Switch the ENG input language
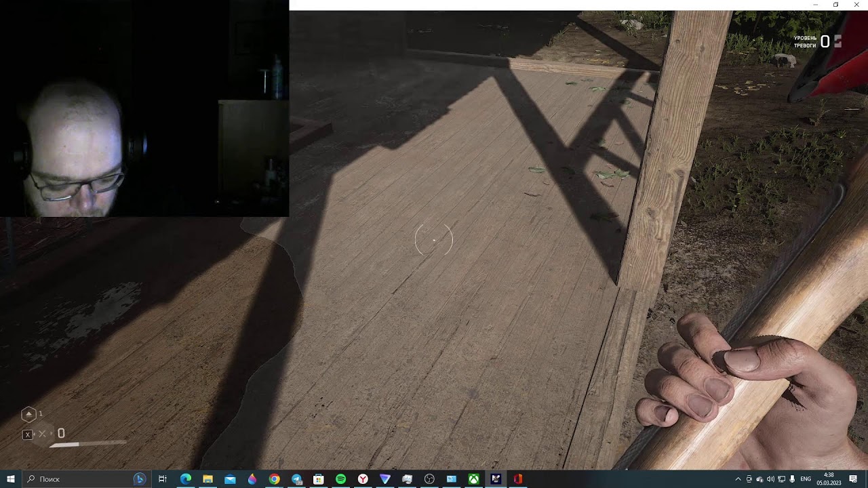This screenshot has width=868, height=488. coord(806,479)
